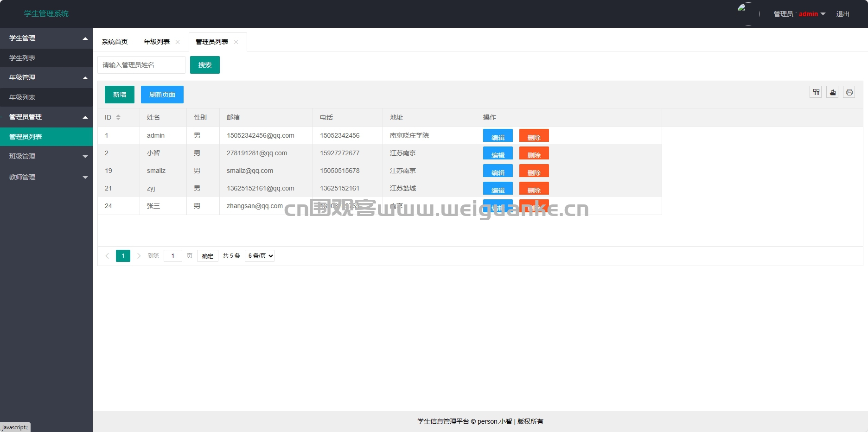The height and width of the screenshot is (432, 868).
Task: Open the column filter icon
Action: (816, 92)
